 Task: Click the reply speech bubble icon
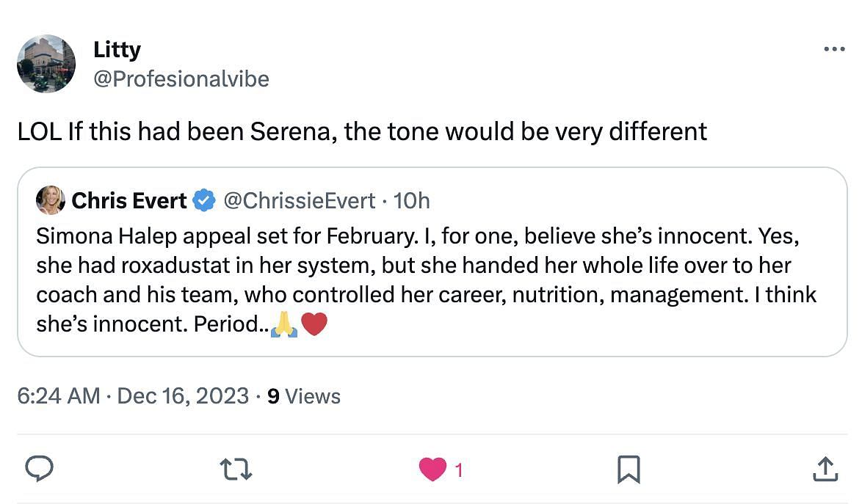38,469
